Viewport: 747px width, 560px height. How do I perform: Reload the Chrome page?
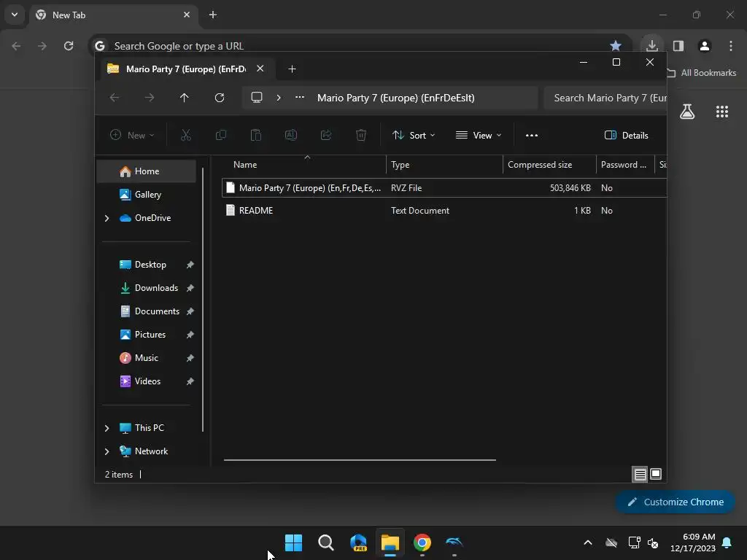click(x=69, y=46)
